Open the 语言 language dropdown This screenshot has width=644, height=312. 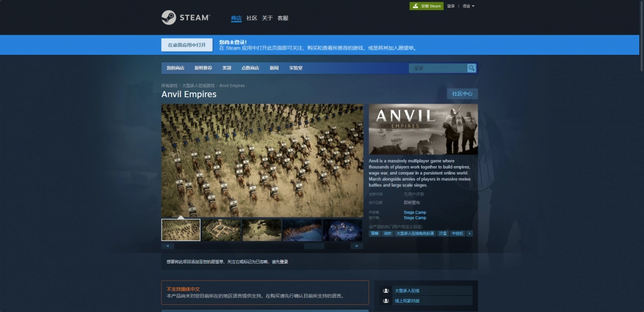pos(469,6)
